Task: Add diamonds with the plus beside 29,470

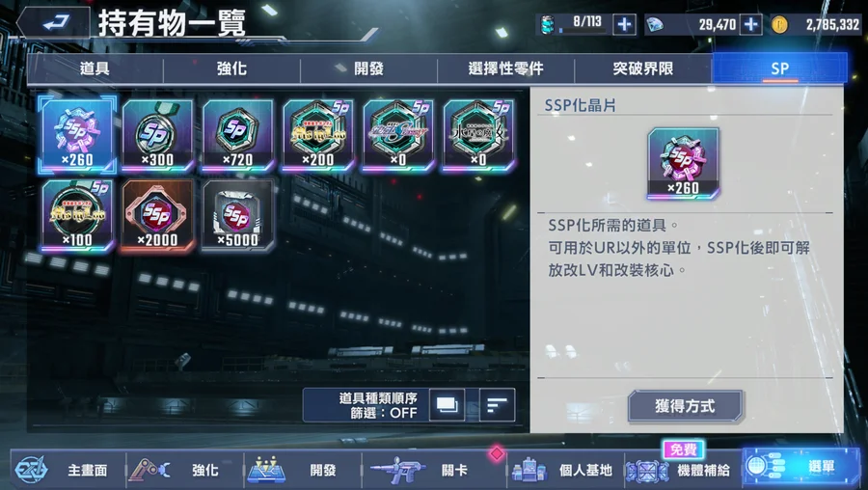Action: click(x=750, y=24)
